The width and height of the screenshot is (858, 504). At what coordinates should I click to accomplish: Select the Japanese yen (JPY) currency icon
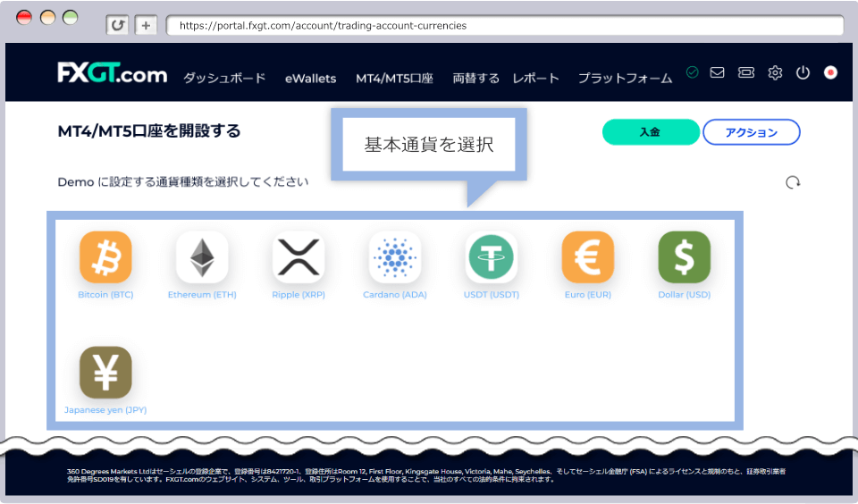(105, 372)
